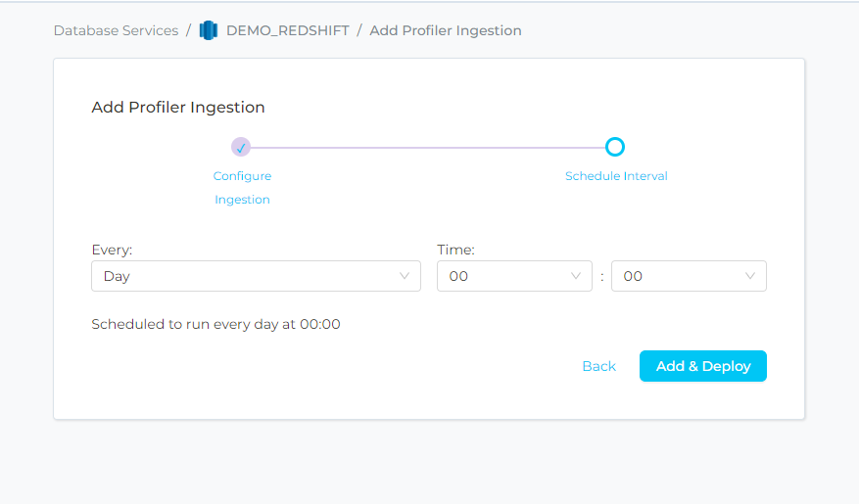This screenshot has height=504, width=859.
Task: Click the Schedule Interval step circle
Action: click(614, 147)
